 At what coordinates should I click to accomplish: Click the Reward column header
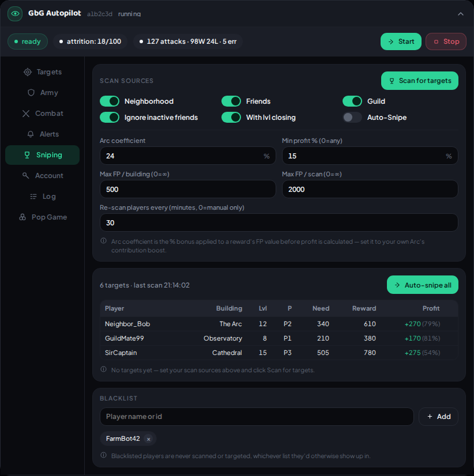pyautogui.click(x=364, y=308)
